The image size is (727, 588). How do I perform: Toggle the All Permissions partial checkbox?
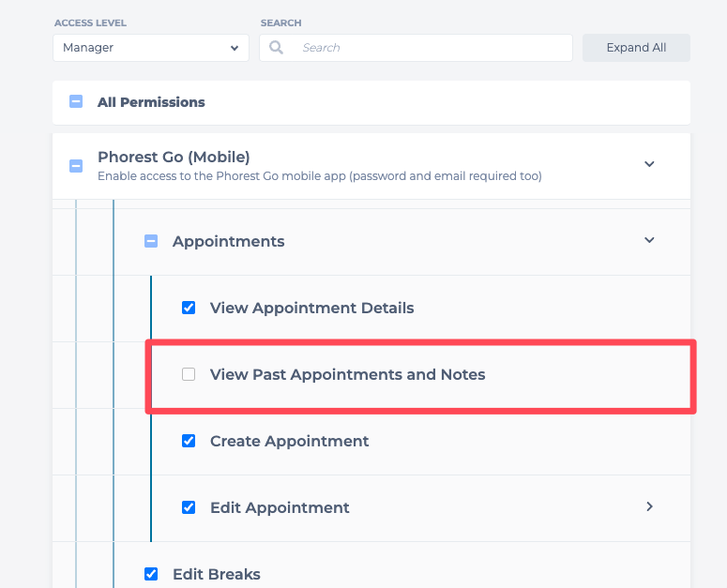point(76,102)
